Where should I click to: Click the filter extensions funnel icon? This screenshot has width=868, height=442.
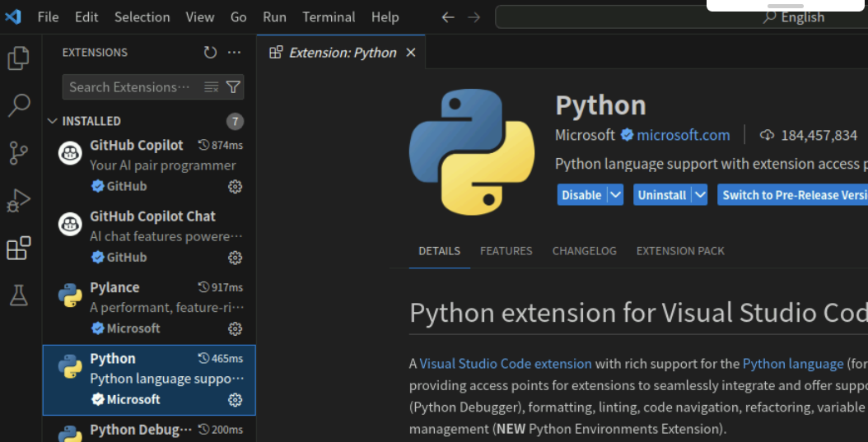[233, 87]
